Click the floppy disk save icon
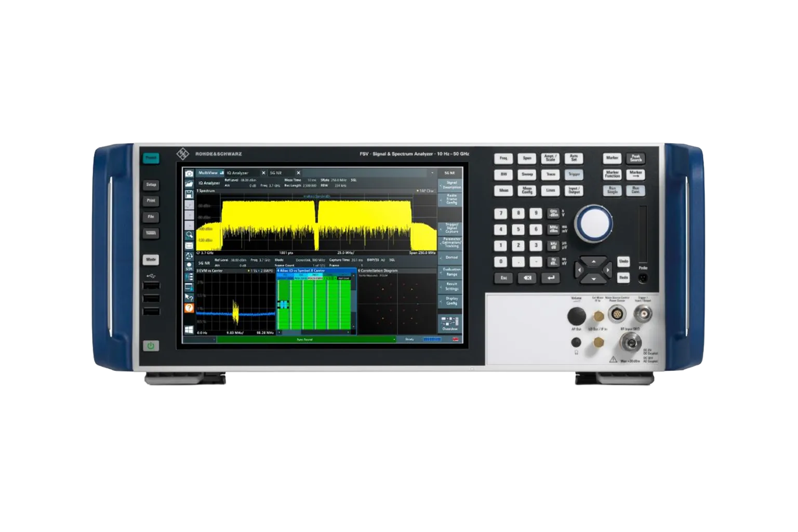 189,194
